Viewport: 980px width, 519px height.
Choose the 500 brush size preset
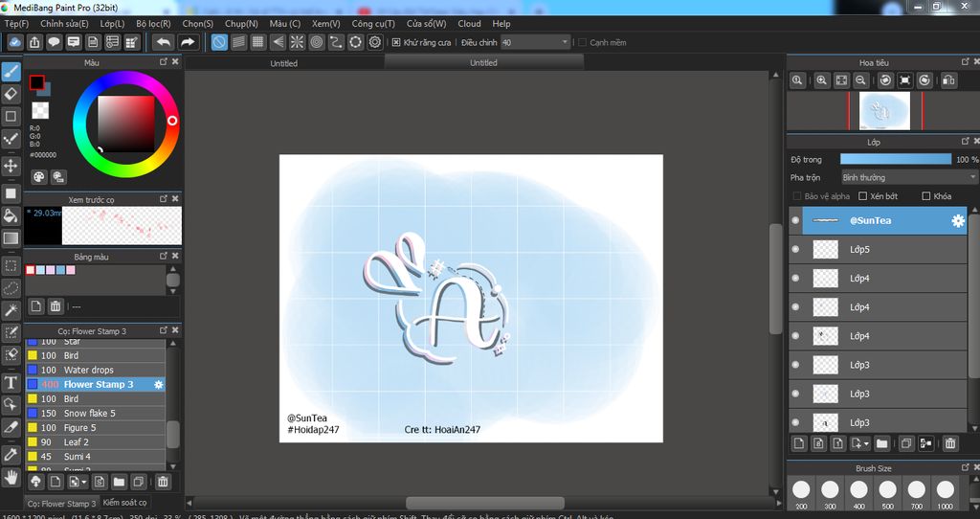[x=887, y=493]
